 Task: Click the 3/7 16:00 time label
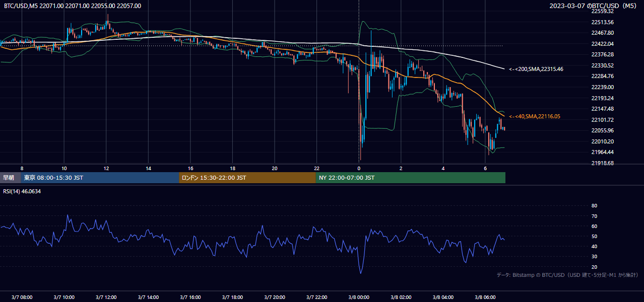click(x=190, y=297)
